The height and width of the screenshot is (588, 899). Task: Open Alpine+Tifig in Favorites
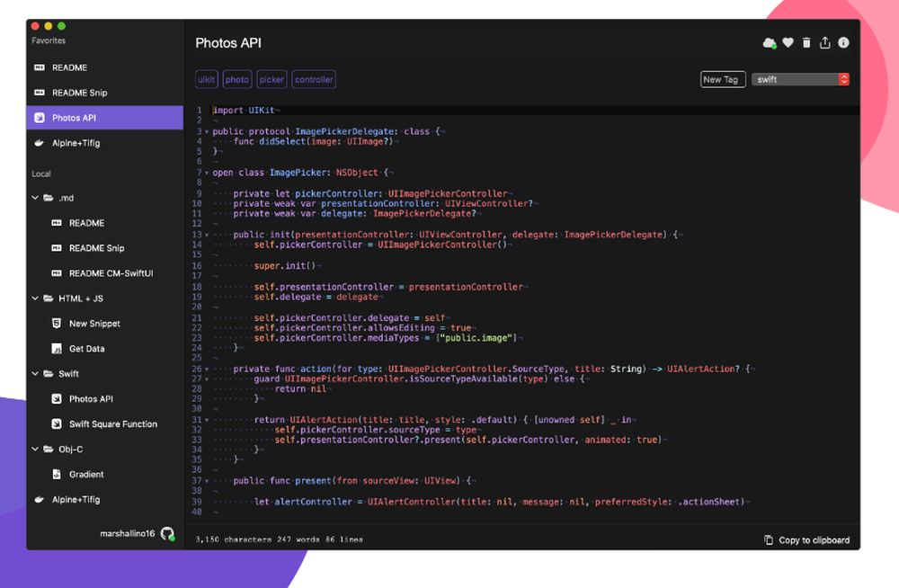pyautogui.click(x=105, y=143)
